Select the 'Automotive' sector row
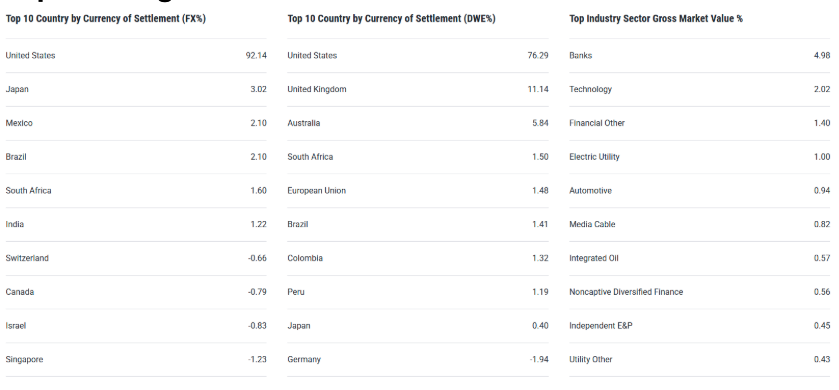 [x=590, y=190]
